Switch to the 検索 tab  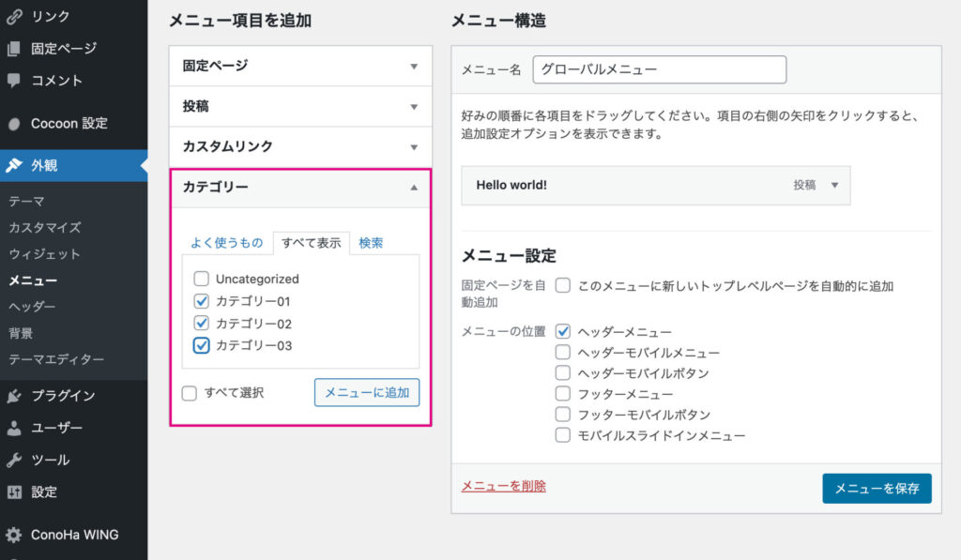click(x=371, y=243)
